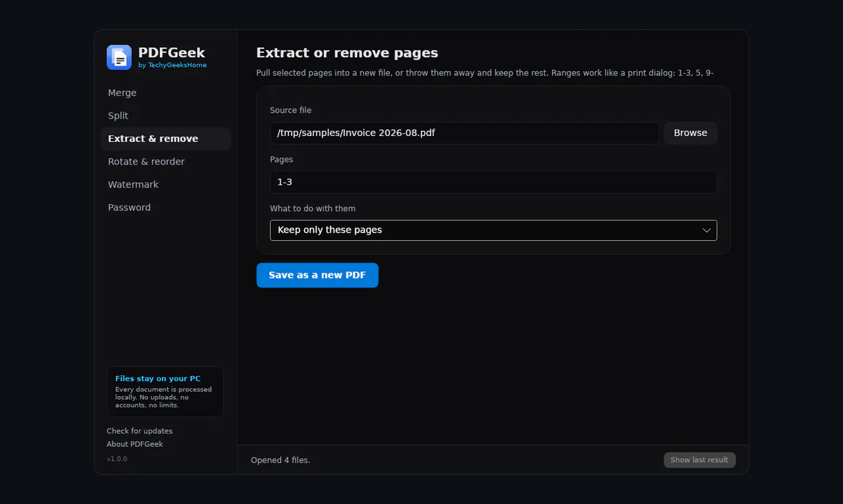843x504 pixels.
Task: Open the Keep only these pages dropdown
Action: point(493,230)
